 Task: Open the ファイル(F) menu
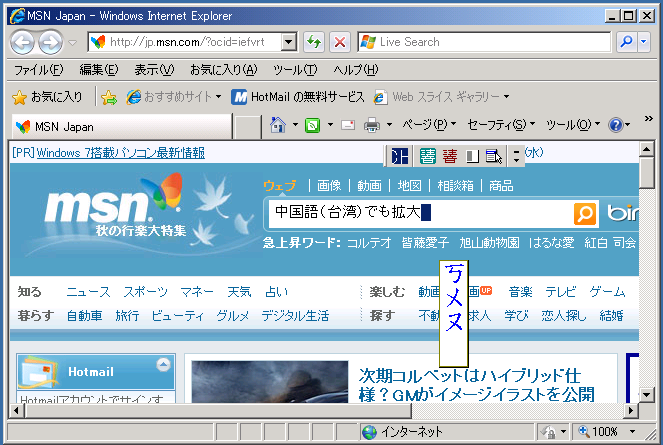pyautogui.click(x=38, y=70)
